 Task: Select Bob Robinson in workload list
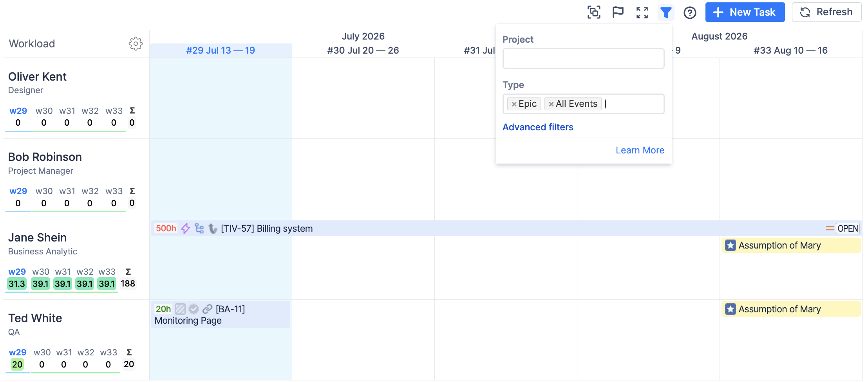[x=45, y=157]
